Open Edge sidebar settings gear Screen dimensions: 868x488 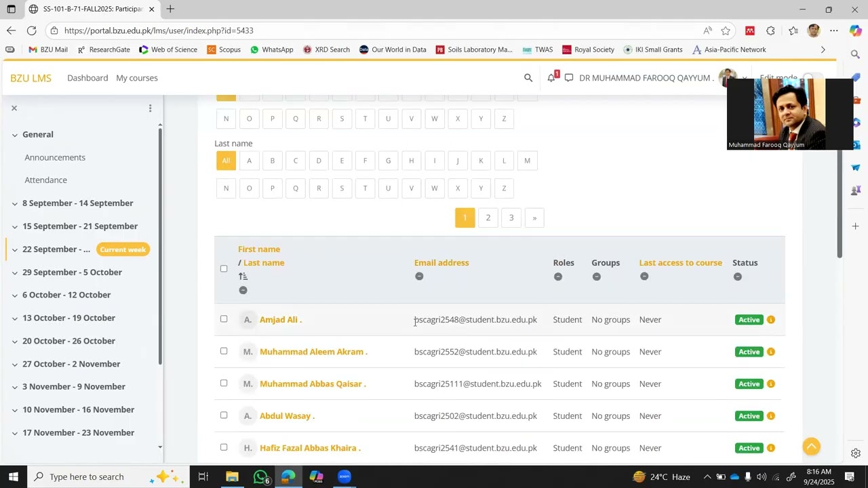coord(856,453)
